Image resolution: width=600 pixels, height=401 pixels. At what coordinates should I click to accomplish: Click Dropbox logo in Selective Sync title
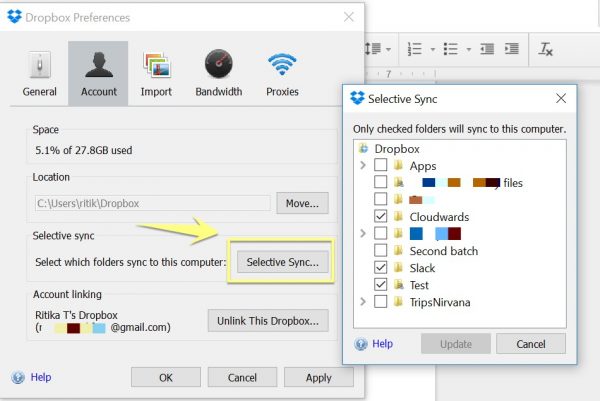click(357, 98)
